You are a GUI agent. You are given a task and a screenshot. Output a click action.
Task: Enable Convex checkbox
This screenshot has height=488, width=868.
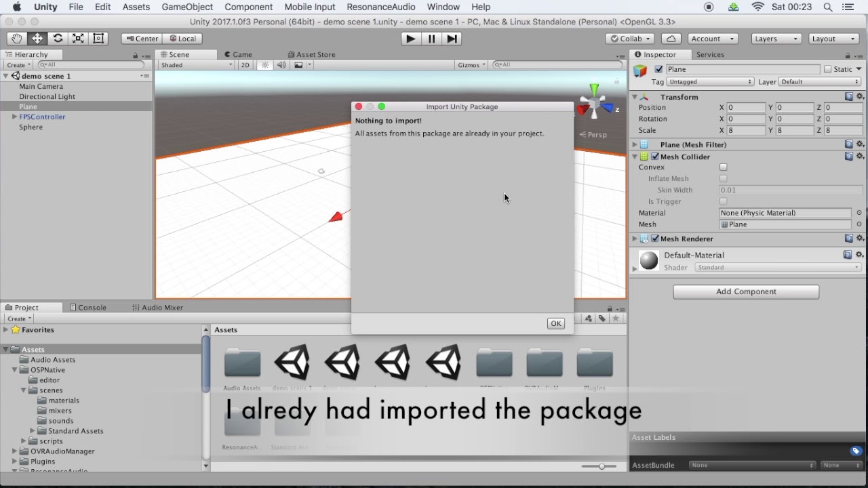724,167
